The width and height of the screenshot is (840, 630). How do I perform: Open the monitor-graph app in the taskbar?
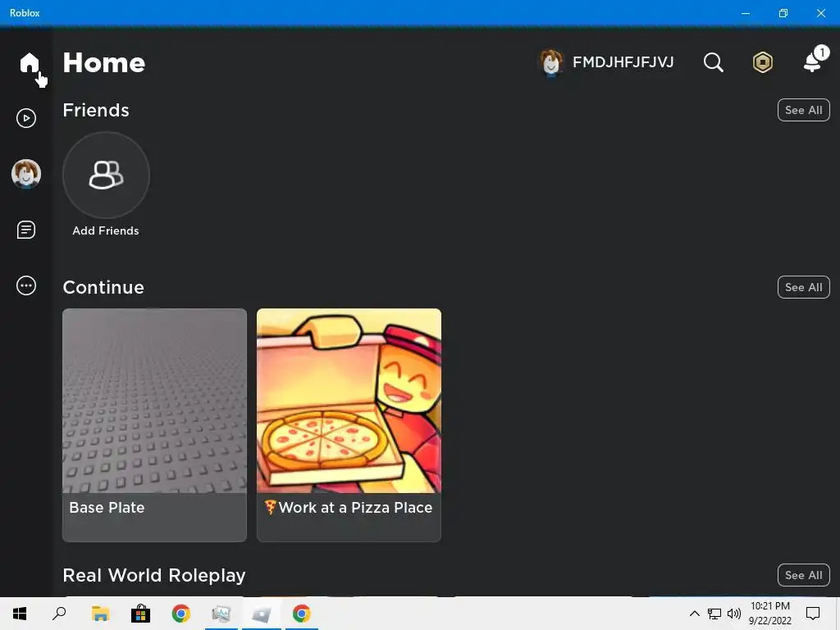221,614
